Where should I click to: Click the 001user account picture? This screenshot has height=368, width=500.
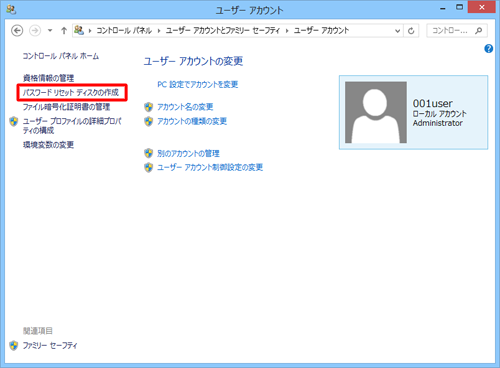[376, 112]
